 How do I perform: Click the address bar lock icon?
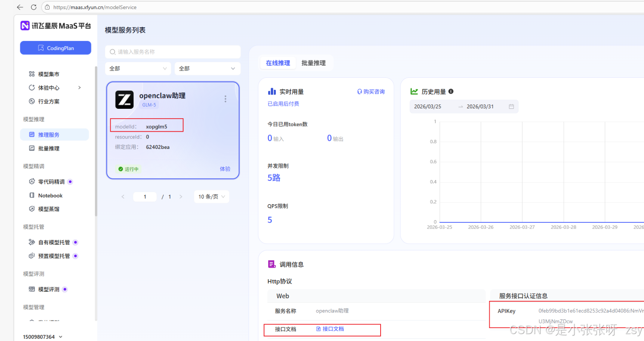47,7
